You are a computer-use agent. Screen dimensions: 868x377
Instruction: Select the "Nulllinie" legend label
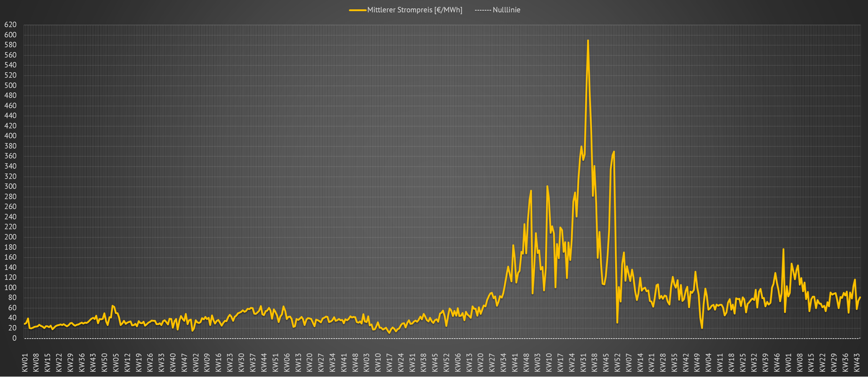click(506, 10)
